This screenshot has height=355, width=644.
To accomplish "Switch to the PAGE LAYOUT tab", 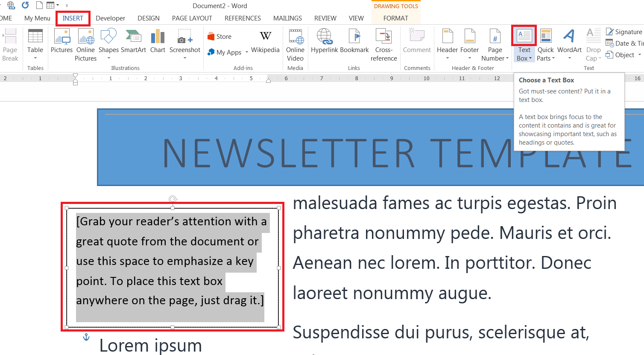I will (192, 18).
